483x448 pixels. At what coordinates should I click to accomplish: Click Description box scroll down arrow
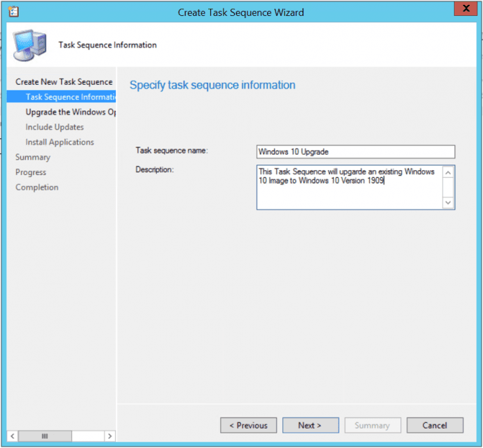point(448,203)
